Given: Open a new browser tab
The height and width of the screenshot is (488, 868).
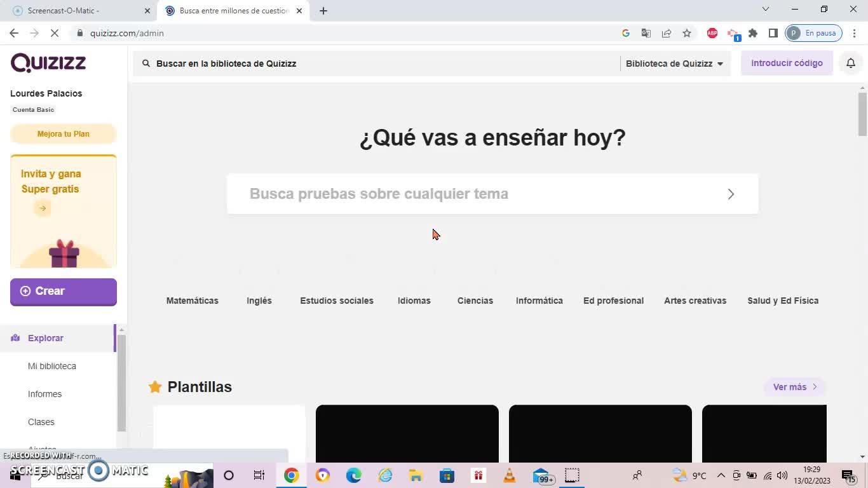Looking at the screenshot, I should tap(323, 11).
